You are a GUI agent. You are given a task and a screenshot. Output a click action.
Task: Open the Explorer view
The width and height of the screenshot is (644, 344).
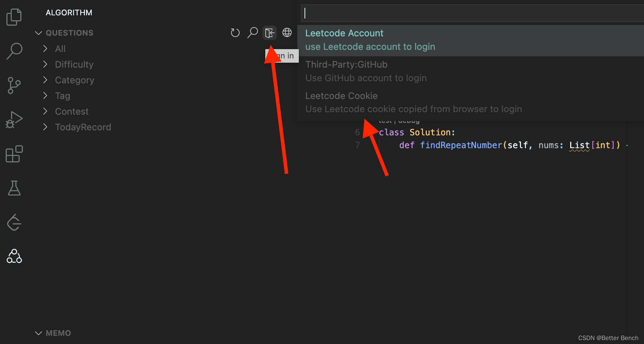[14, 16]
